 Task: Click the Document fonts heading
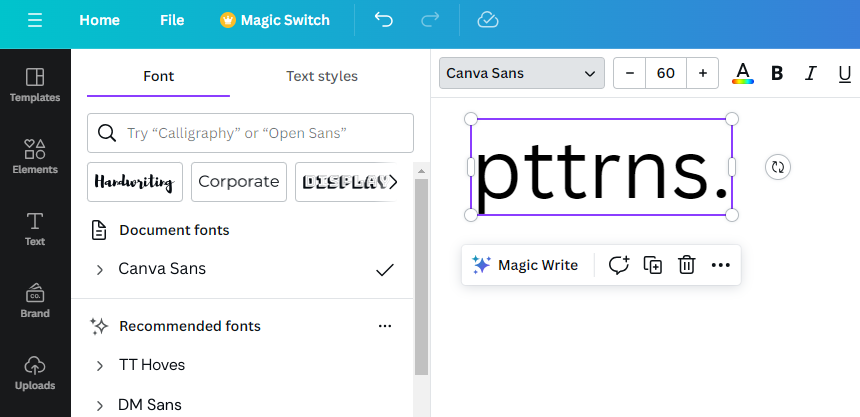174,230
